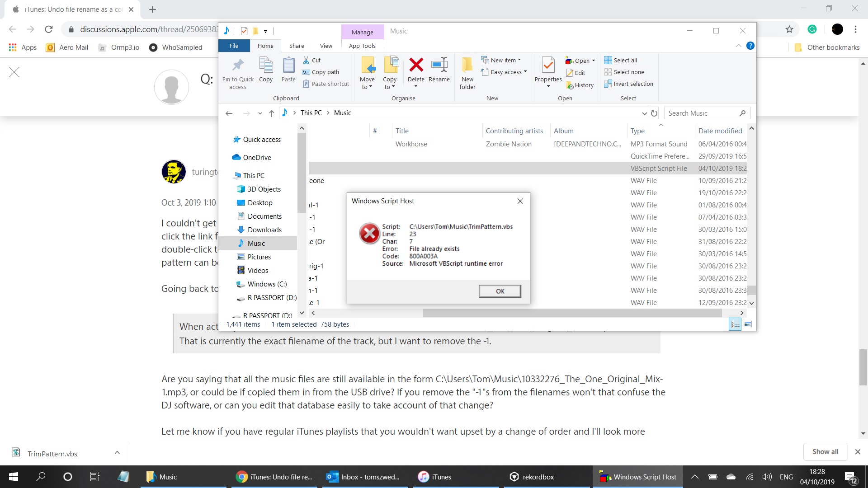The width and height of the screenshot is (868, 488).
Task: Open the File menu tab
Action: point(234,46)
